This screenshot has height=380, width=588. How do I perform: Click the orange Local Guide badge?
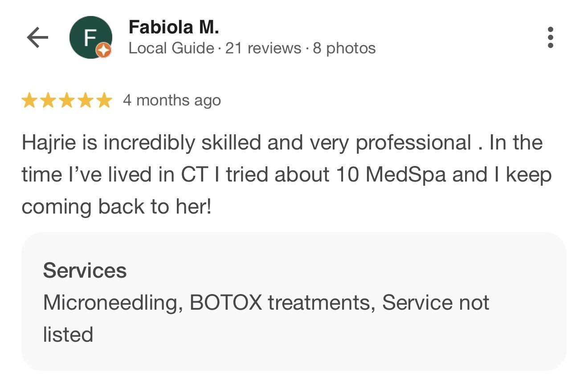tap(104, 51)
